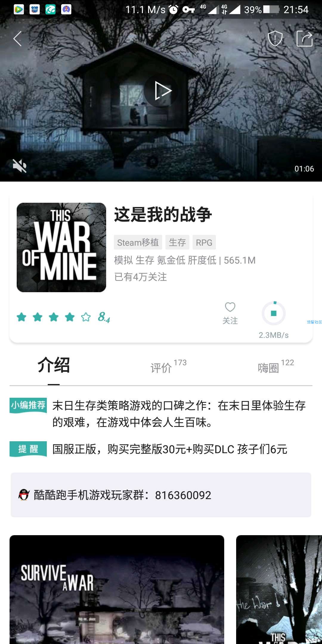Open the second game screenshot thumbnail
Screen dimensions: 322x644
click(x=279, y=589)
